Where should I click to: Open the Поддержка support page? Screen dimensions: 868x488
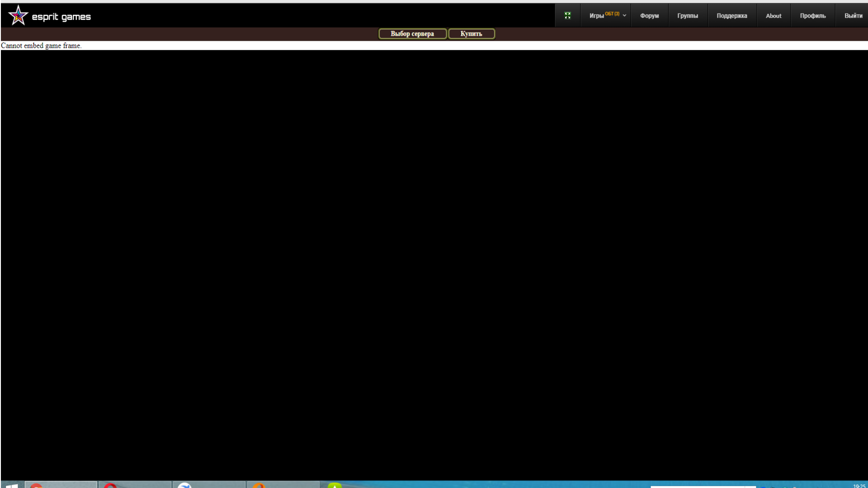tap(731, 16)
